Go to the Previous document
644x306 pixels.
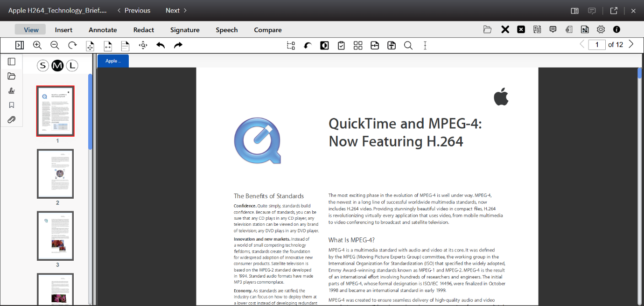tap(133, 11)
